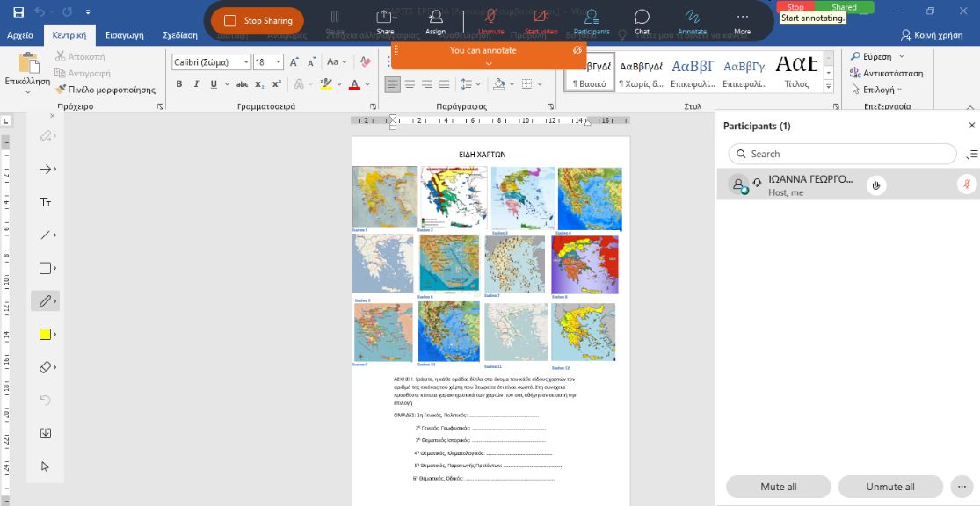Select the text annotation tool

[45, 202]
